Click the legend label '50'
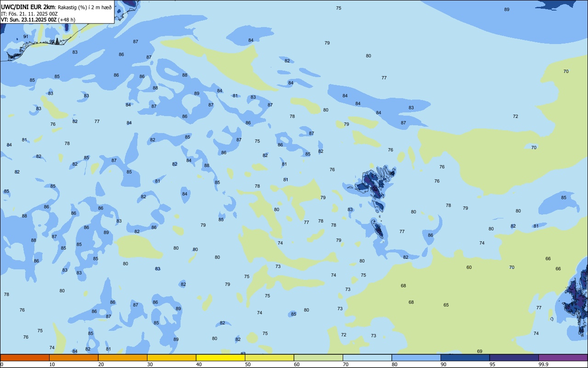 248,364
